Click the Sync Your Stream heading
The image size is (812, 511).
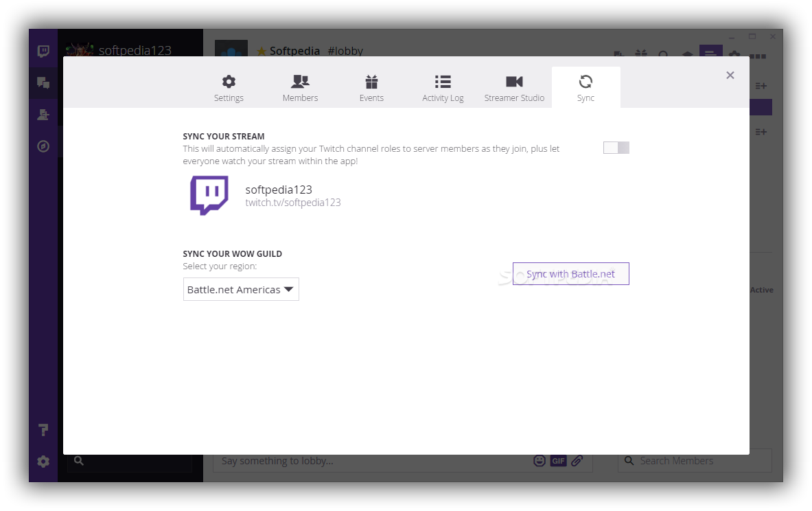click(x=224, y=136)
